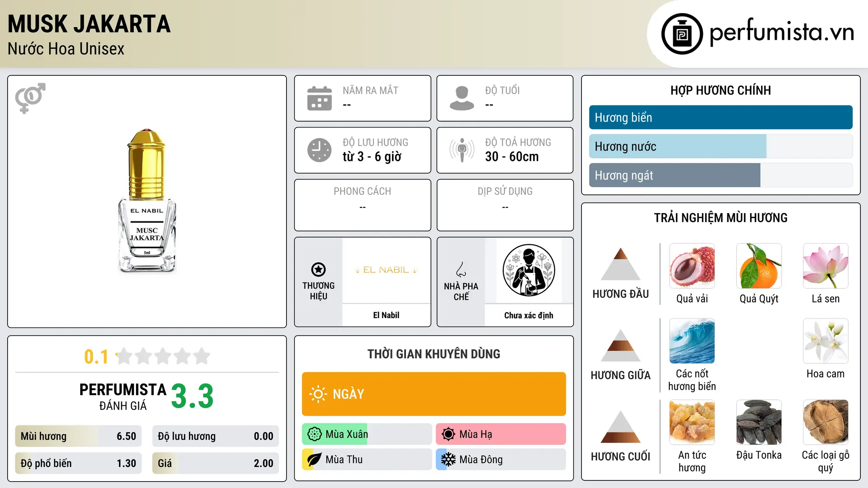Click the clock icon beside Độ lưu hương
The width and height of the screenshot is (868, 488).
click(320, 150)
